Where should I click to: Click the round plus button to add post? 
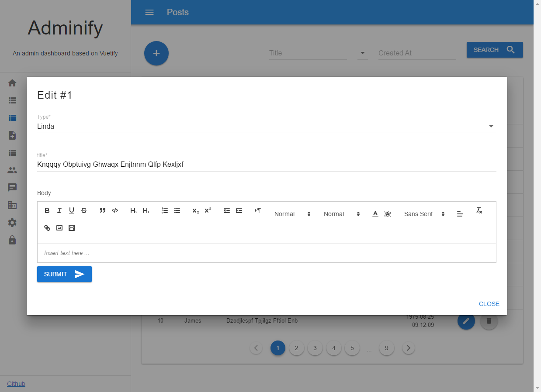point(156,53)
